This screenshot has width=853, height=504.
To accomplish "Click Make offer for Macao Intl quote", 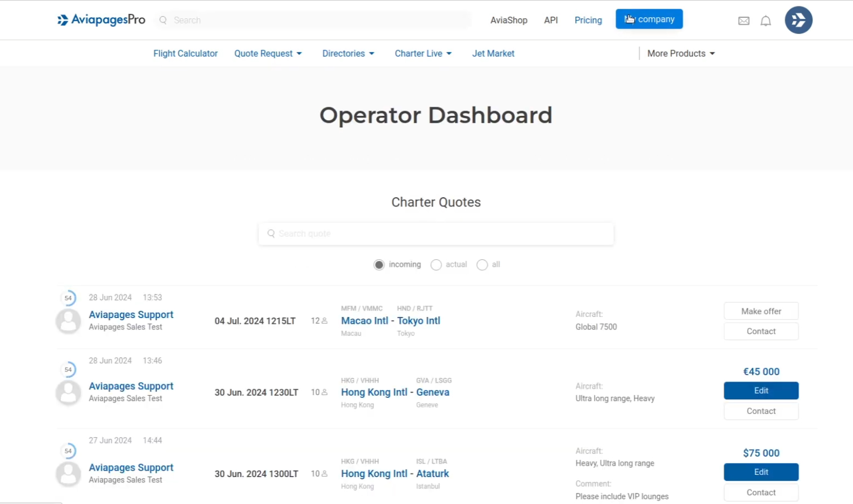I will [761, 311].
